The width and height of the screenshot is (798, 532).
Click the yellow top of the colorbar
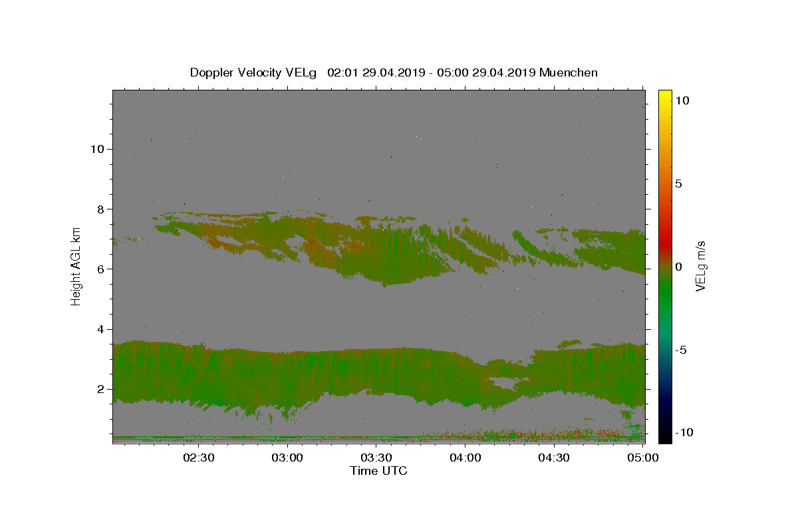point(664,96)
